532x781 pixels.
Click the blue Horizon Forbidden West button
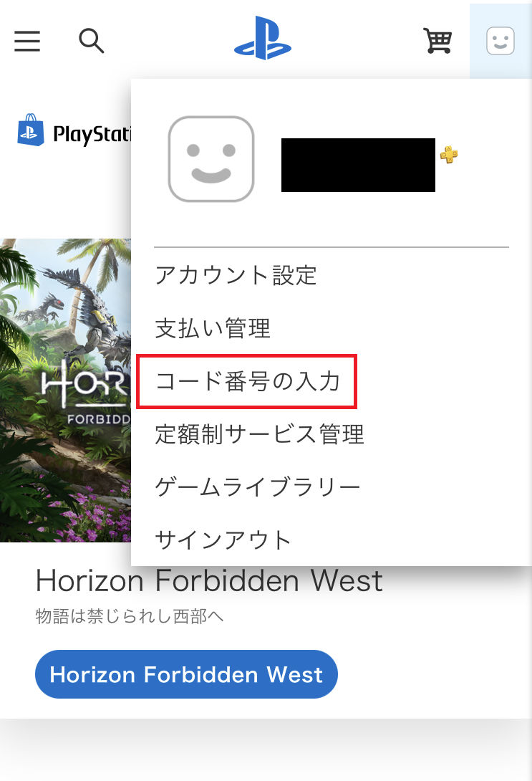[186, 674]
